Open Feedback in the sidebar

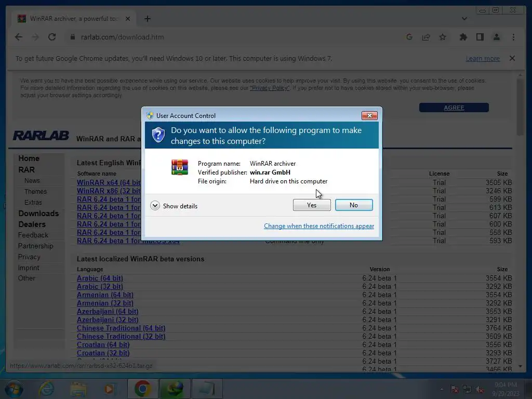pos(33,235)
